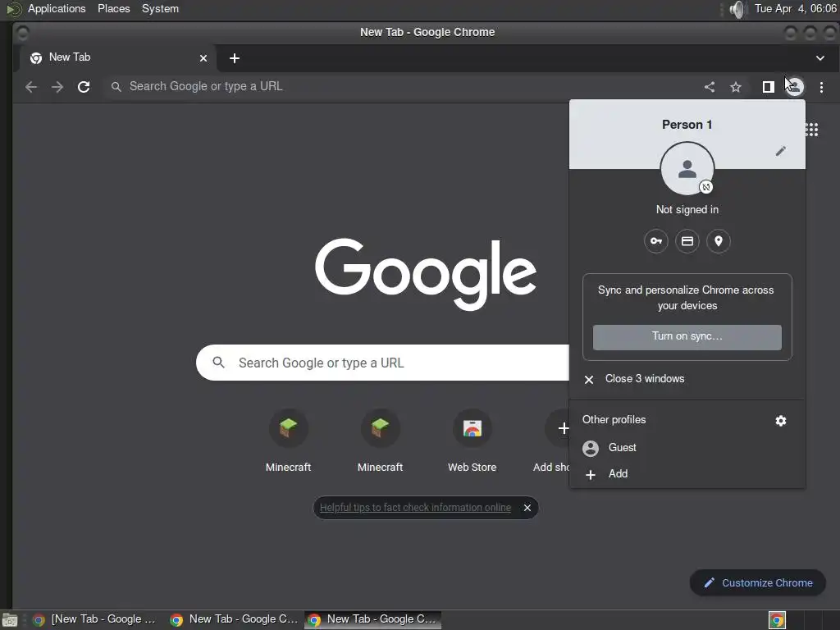Screen dimensions: 840x630
Task: Open the side panel icon
Action: [x=768, y=87]
